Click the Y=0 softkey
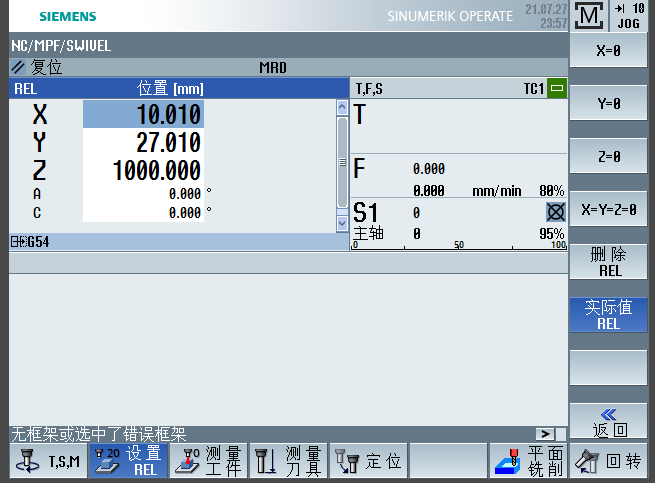655x483 pixels. pyautogui.click(x=608, y=103)
